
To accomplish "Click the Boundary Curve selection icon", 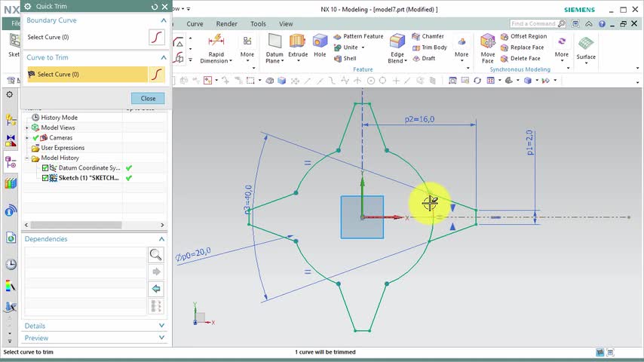I will click(157, 37).
